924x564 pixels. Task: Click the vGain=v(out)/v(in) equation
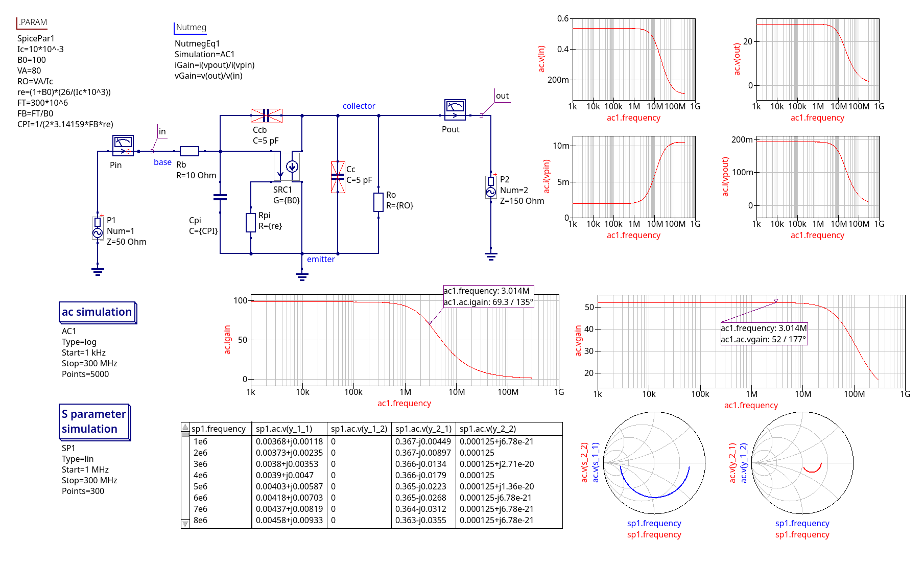(208, 76)
